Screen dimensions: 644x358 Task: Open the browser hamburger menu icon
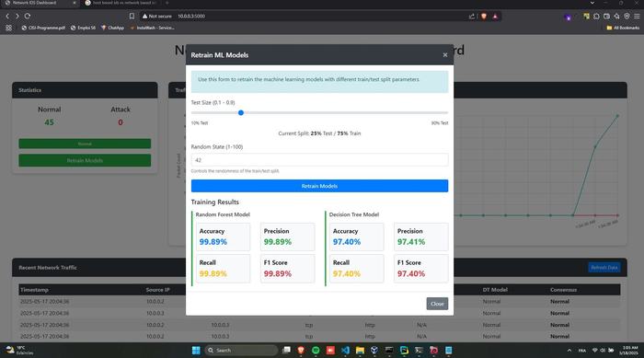(637, 17)
